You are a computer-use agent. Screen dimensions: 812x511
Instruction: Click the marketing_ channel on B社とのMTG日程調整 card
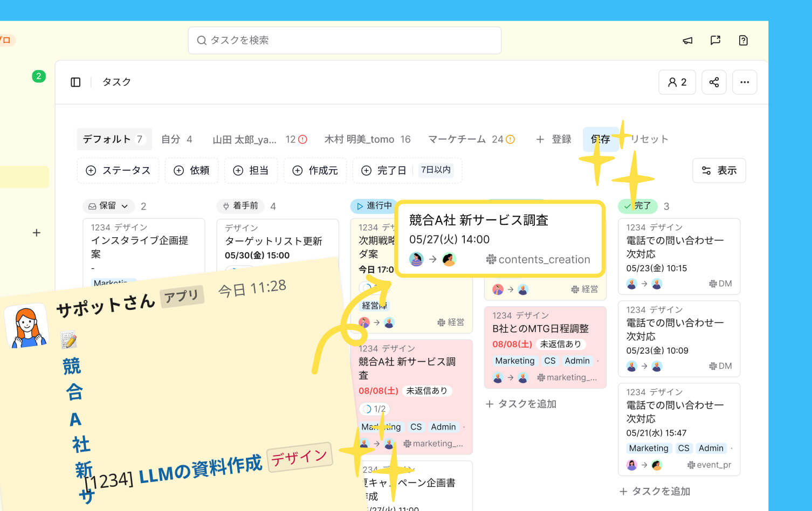[567, 377]
